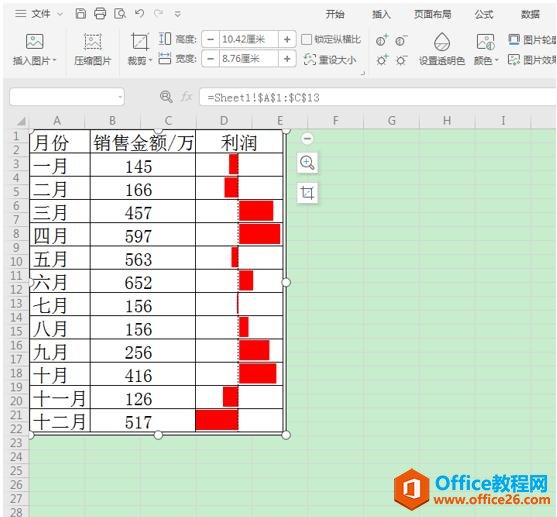This screenshot has height=517, width=557.
Task: Click the 十二月 cell in the picture
Action: click(60, 421)
